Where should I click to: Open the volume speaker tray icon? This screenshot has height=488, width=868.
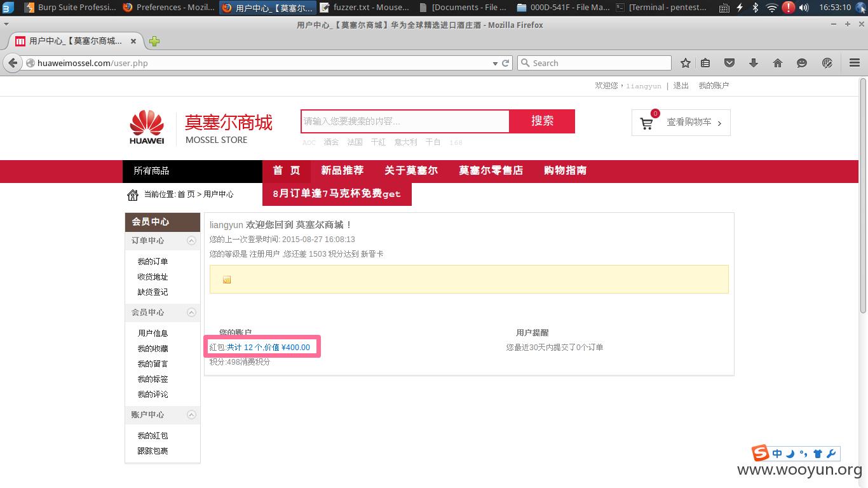click(x=804, y=8)
